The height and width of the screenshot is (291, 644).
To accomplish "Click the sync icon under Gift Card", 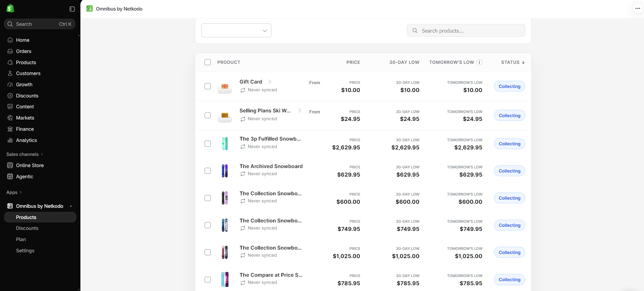I will click(x=243, y=90).
